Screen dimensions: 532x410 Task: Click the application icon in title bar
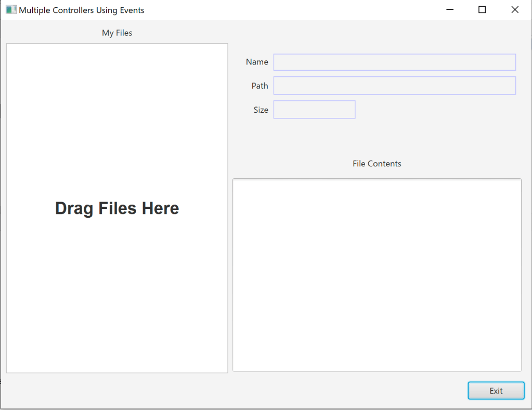(11, 10)
